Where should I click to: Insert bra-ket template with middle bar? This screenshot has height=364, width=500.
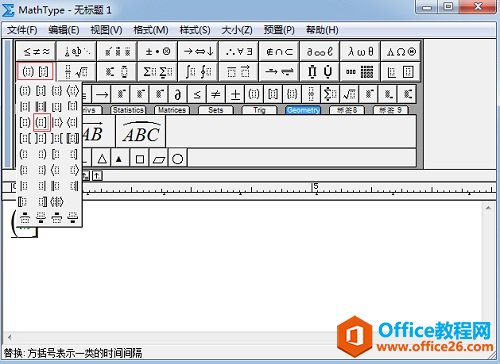click(57, 201)
